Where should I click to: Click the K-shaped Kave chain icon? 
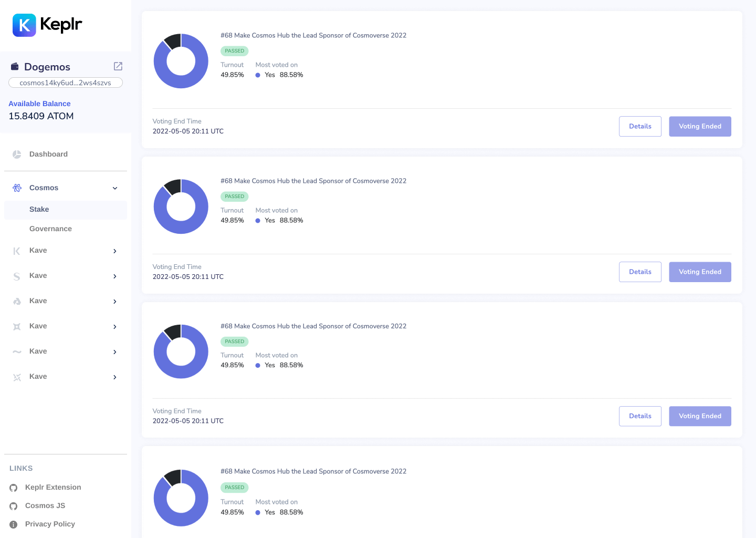16,251
